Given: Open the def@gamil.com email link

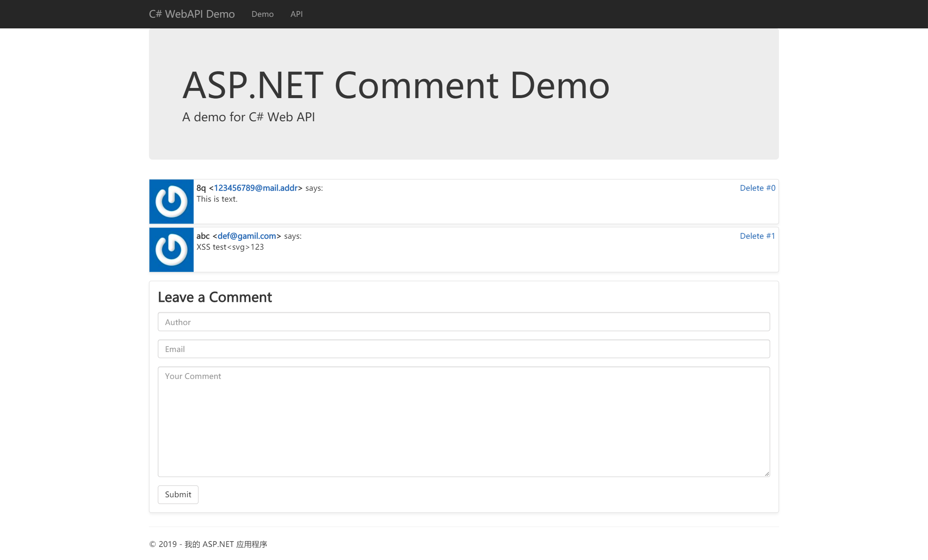Looking at the screenshot, I should [247, 236].
